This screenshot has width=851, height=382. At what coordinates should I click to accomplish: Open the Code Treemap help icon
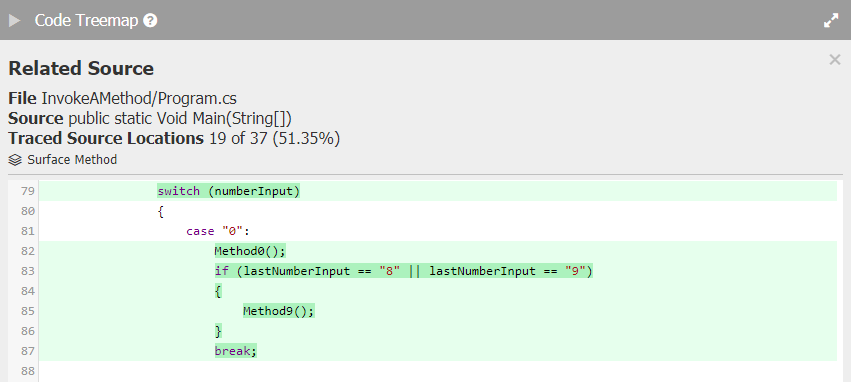(150, 21)
